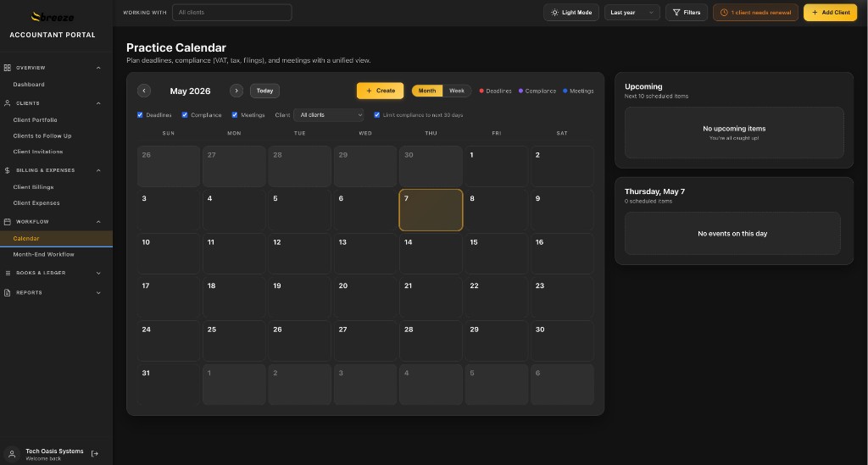Click the funnel icon in Filters button
The width and height of the screenshot is (868, 465).
pyautogui.click(x=676, y=12)
